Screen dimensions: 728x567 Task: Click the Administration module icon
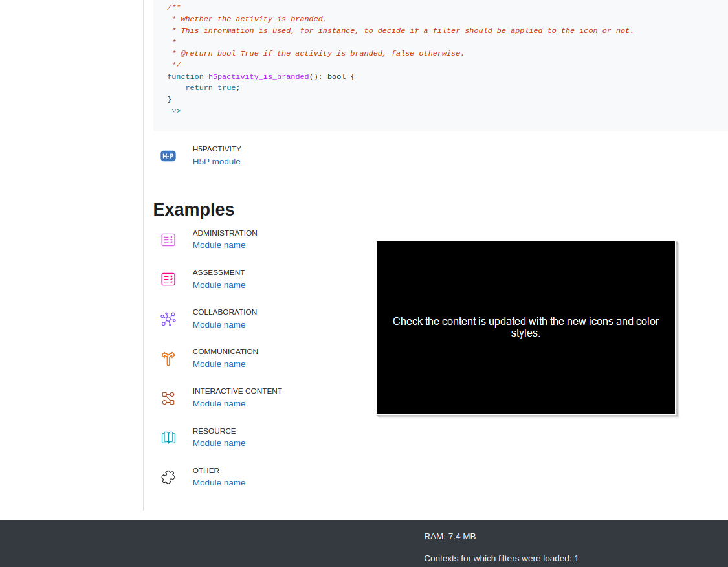(x=168, y=239)
